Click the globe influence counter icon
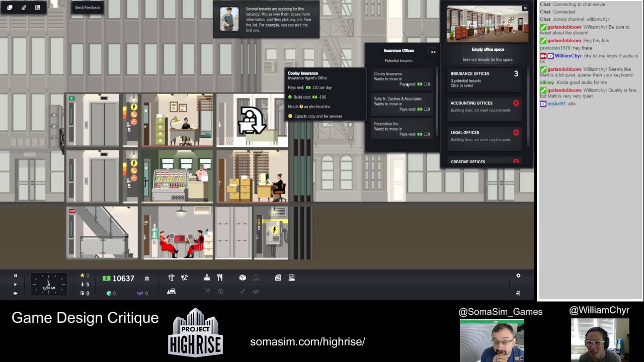The width and height of the screenshot is (644, 362). pyautogui.click(x=109, y=293)
